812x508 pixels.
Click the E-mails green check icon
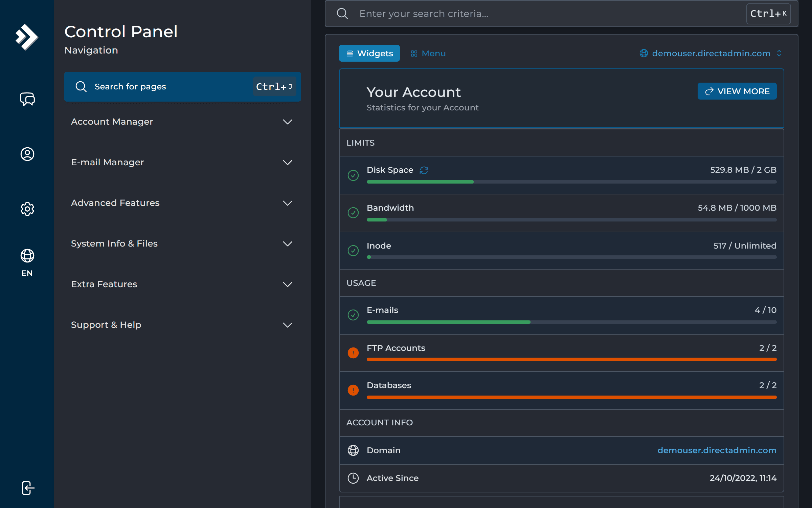353,315
